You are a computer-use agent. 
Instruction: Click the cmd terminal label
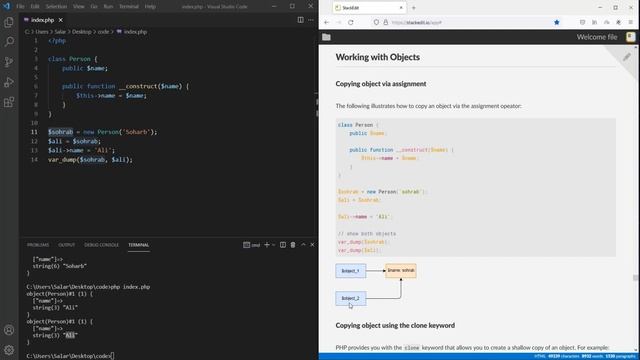(x=252, y=245)
